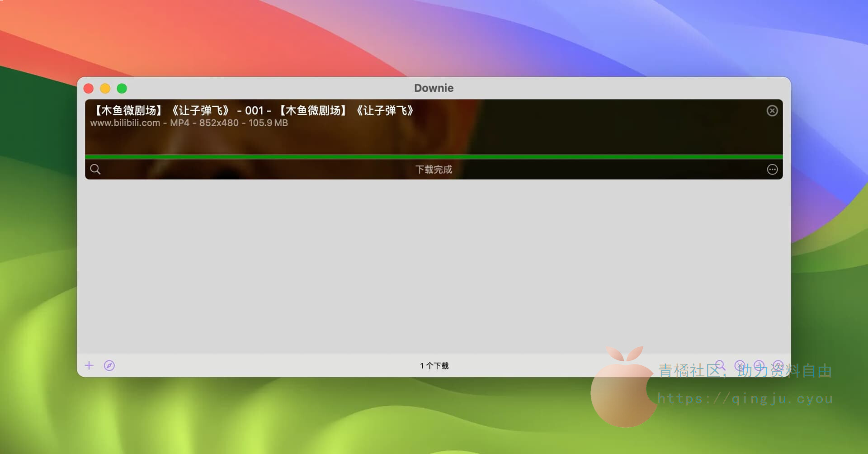
Task: Click the green download progress bar
Action: click(434, 157)
